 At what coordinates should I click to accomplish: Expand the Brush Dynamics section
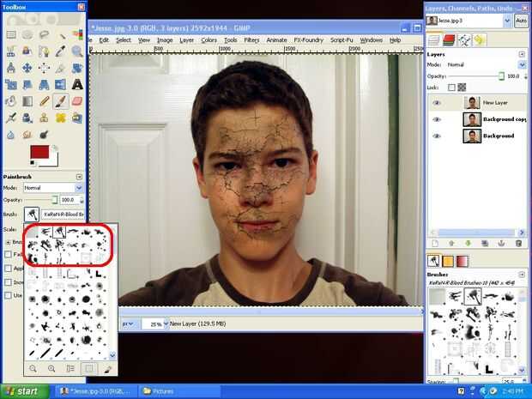[x=8, y=242]
